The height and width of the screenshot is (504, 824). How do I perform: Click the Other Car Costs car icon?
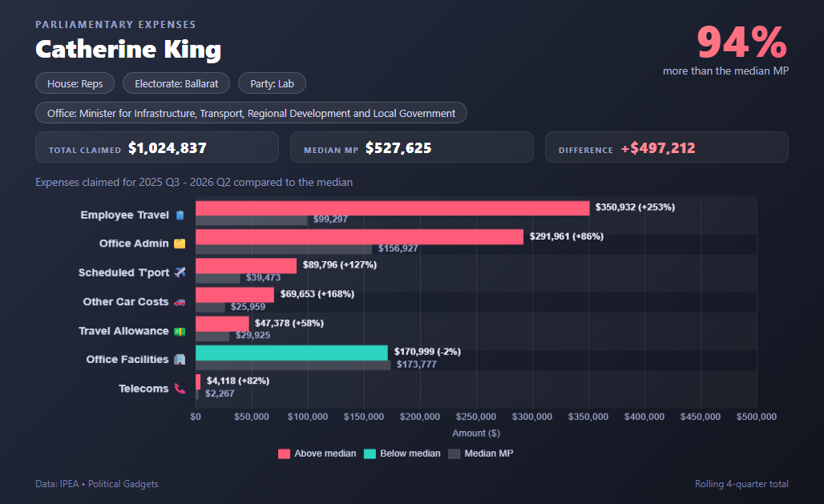(180, 302)
